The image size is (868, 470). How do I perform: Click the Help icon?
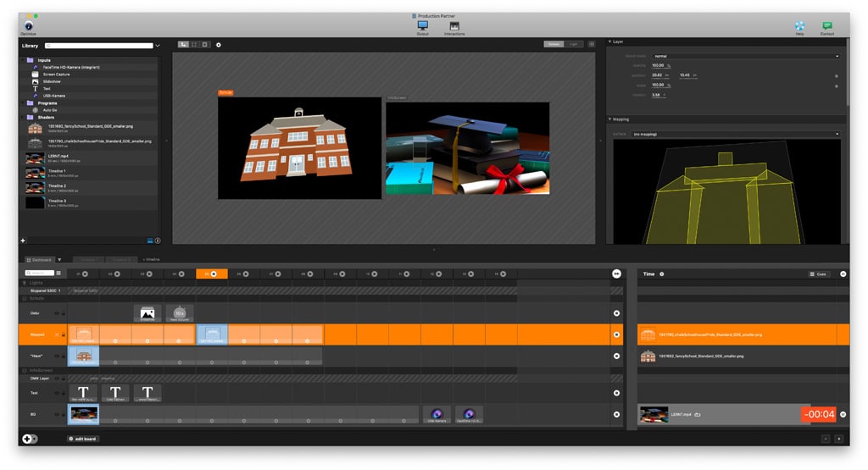(799, 25)
